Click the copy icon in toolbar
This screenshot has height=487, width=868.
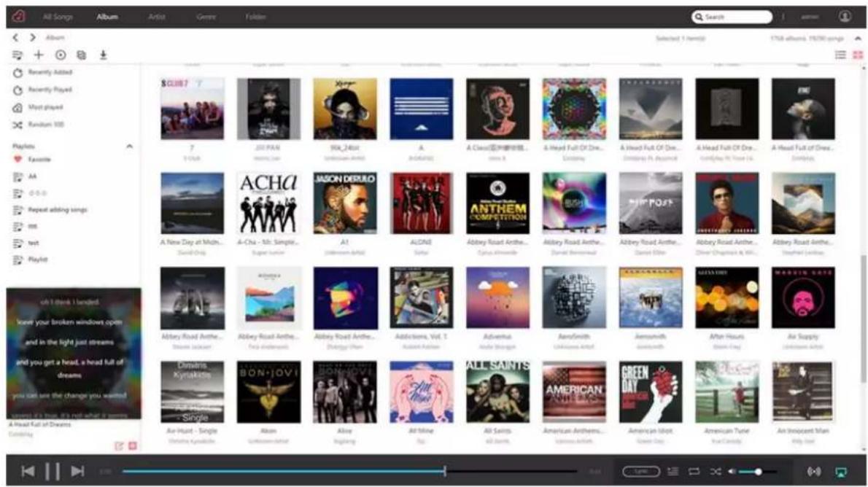pos(82,55)
